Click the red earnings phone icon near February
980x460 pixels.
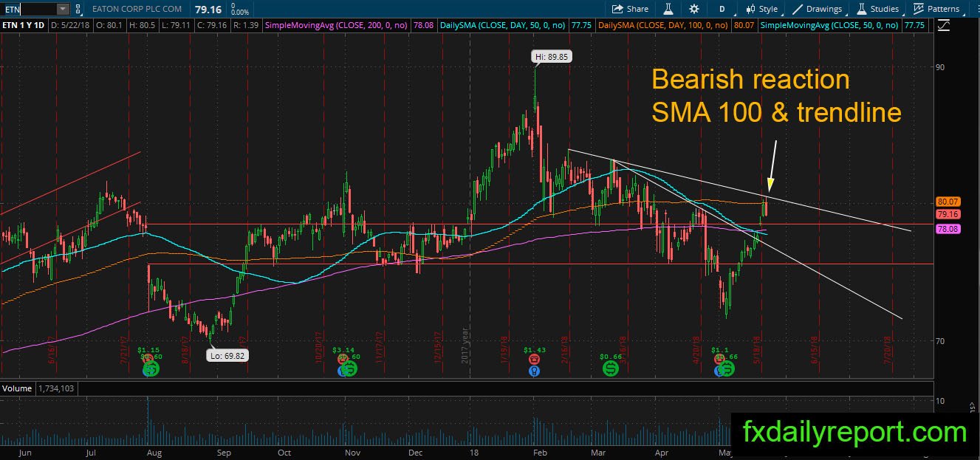(533, 359)
